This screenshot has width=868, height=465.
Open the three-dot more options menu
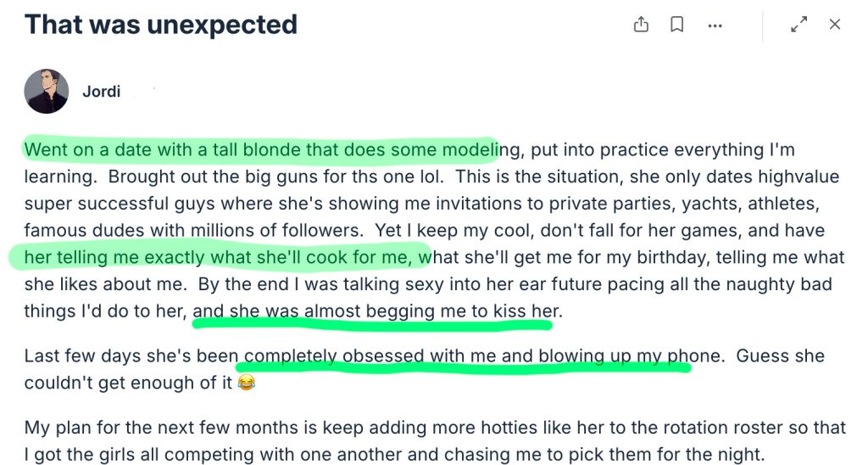pos(715,25)
